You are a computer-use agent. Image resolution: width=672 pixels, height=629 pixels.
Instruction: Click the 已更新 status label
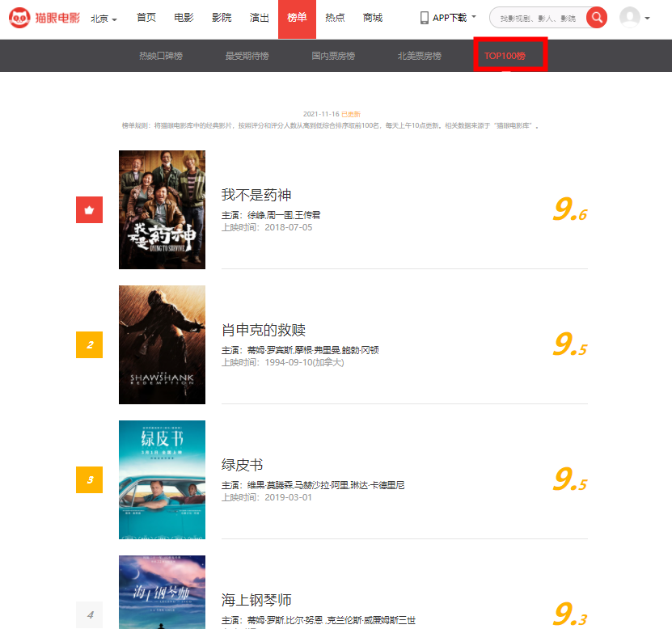coord(351,114)
